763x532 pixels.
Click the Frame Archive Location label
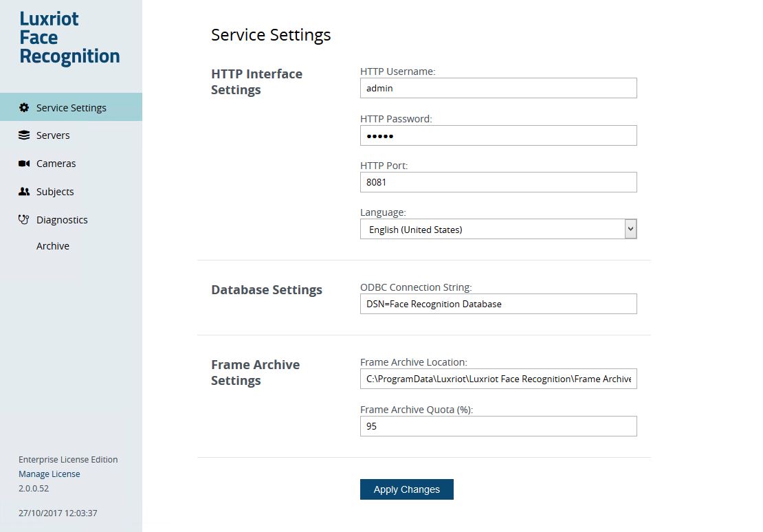coord(414,362)
